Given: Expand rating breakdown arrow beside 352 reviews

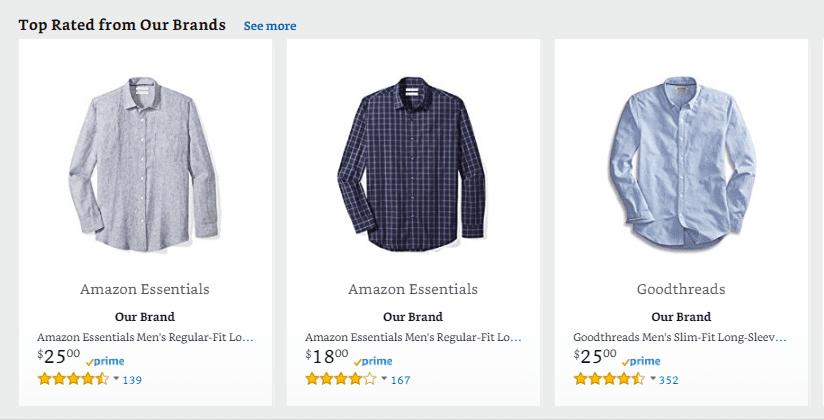Looking at the screenshot, I should click(652, 380).
